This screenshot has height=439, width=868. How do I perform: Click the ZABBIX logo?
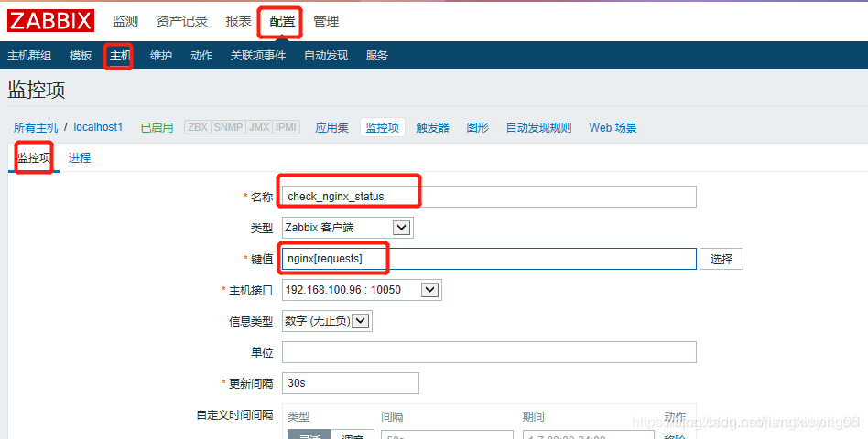(x=50, y=21)
